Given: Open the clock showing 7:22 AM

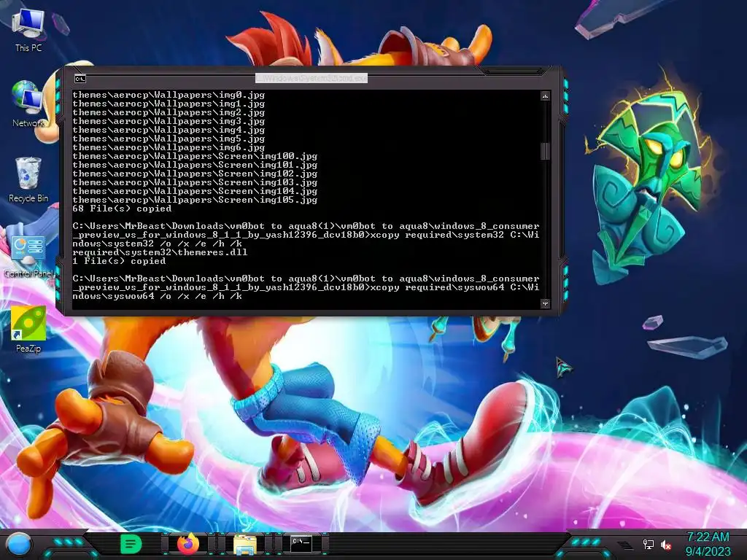Looking at the screenshot, I should pyautogui.click(x=708, y=537).
